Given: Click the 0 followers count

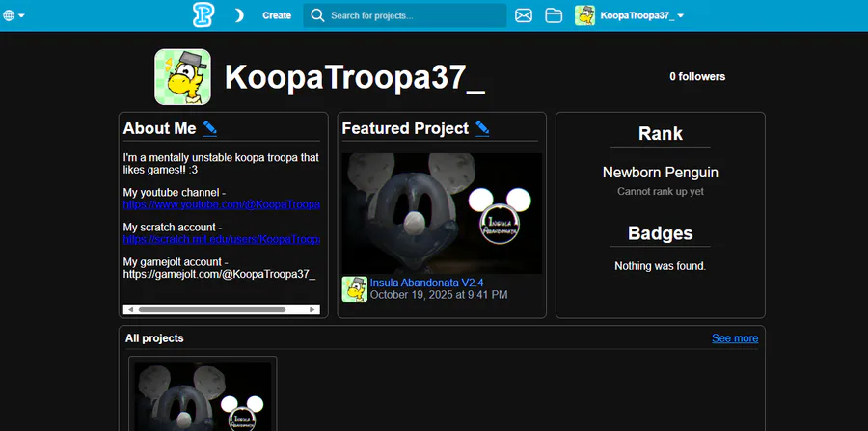Looking at the screenshot, I should 697,77.
